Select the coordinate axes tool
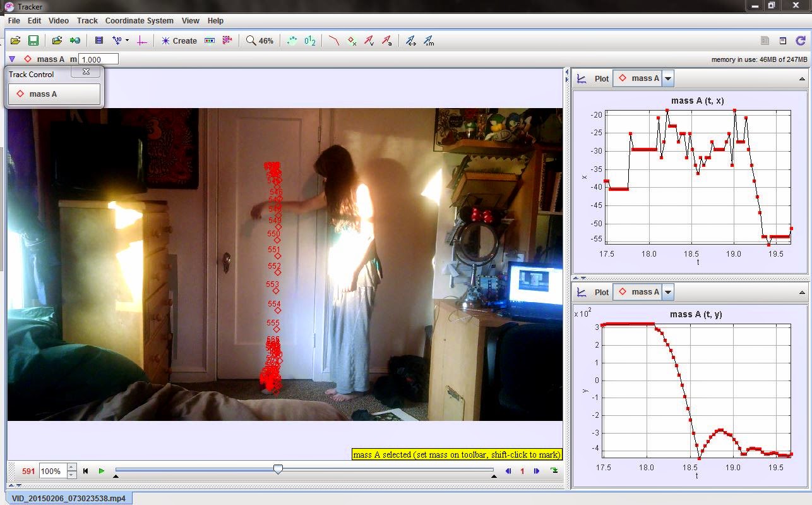 pos(141,40)
